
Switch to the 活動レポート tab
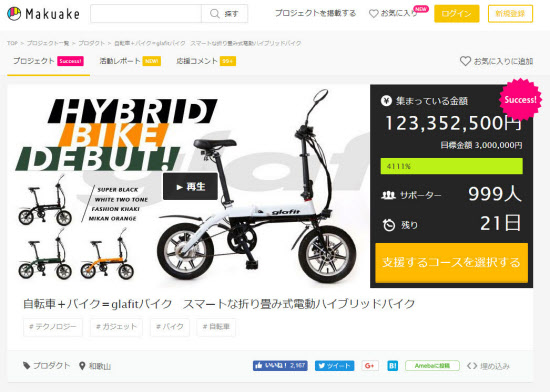tap(130, 61)
